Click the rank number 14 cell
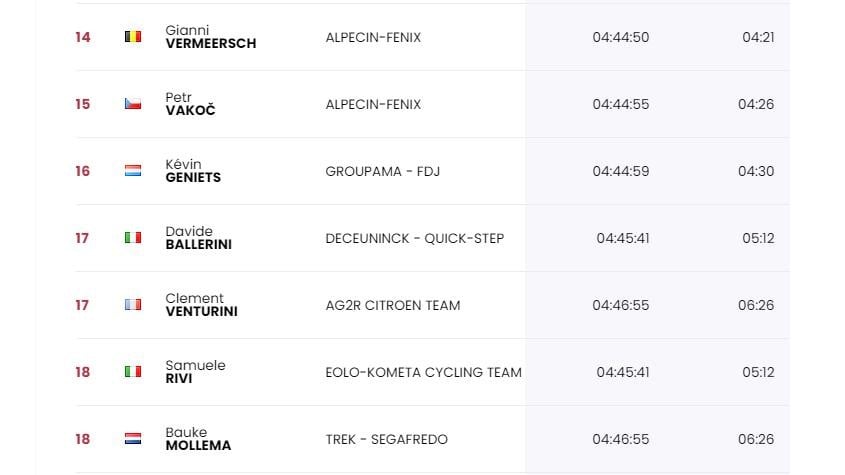The width and height of the screenshot is (845, 475). point(82,37)
